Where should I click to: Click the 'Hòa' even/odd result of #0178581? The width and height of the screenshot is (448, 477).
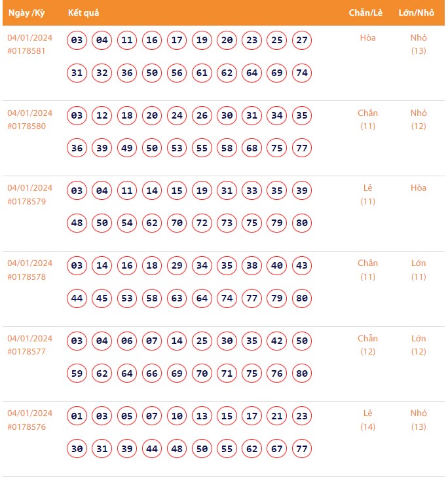[367, 37]
